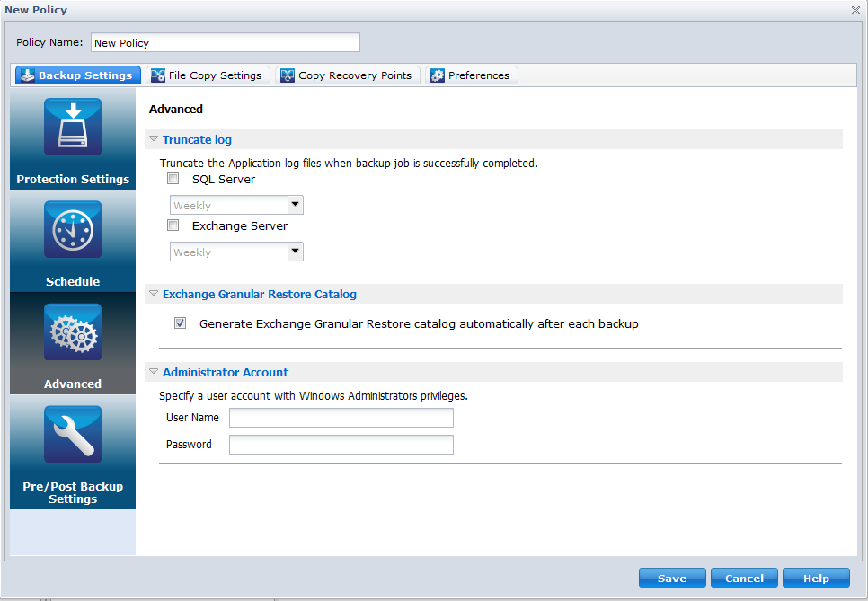Click the Schedule clock icon
The width and height of the screenshot is (868, 601).
(x=72, y=229)
